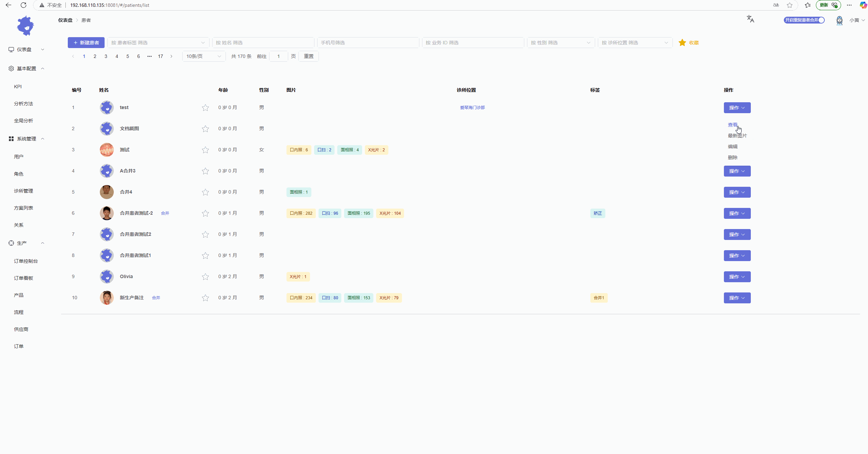This screenshot has width=868, height=454.
Task: Click avatar of 合并患者测试-2
Action: [x=107, y=213]
